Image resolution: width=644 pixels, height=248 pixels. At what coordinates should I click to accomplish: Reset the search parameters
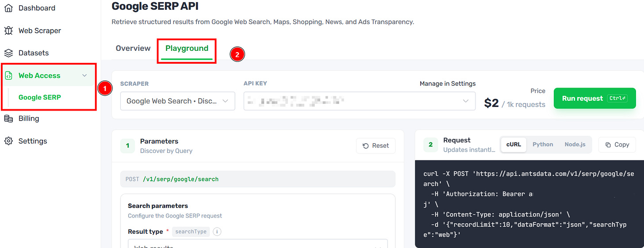coord(376,145)
